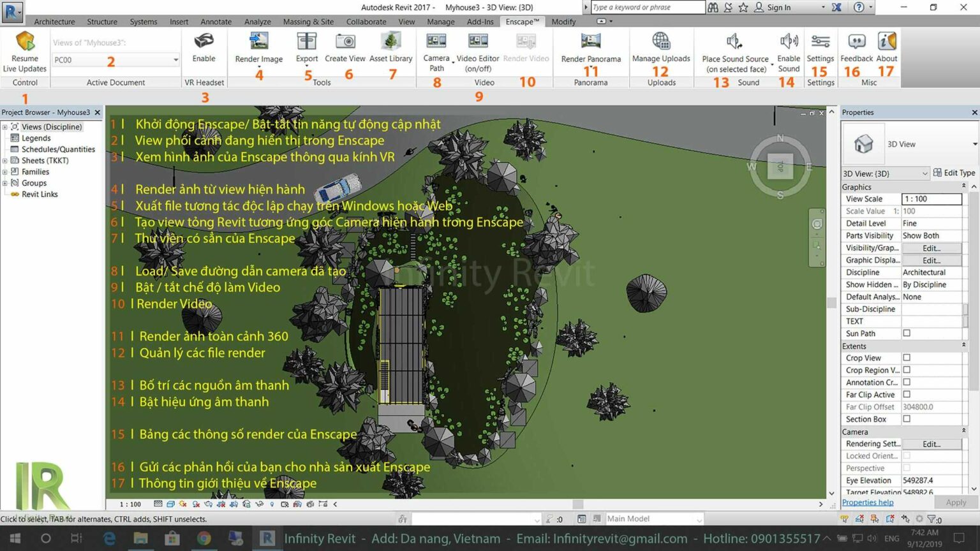Click the Properties help link

pyautogui.click(x=867, y=502)
